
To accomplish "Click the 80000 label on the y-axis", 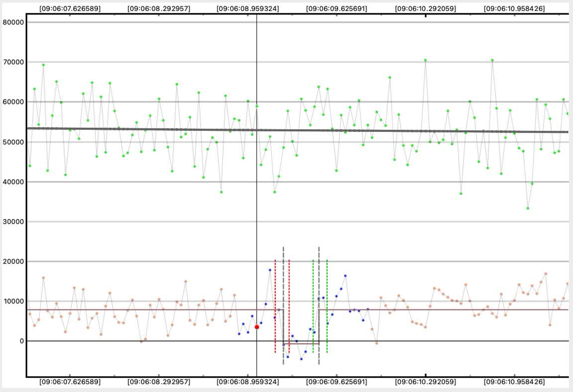I will tap(13, 22).
